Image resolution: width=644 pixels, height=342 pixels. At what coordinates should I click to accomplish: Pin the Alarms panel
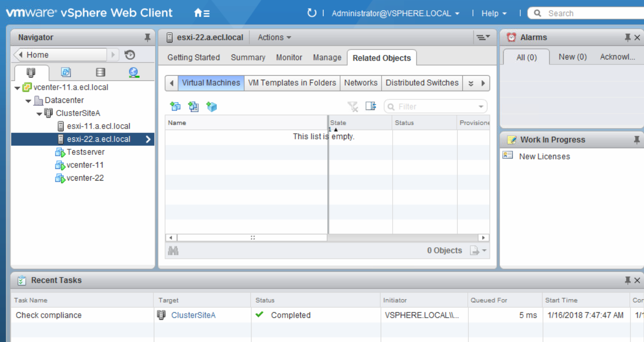click(628, 37)
